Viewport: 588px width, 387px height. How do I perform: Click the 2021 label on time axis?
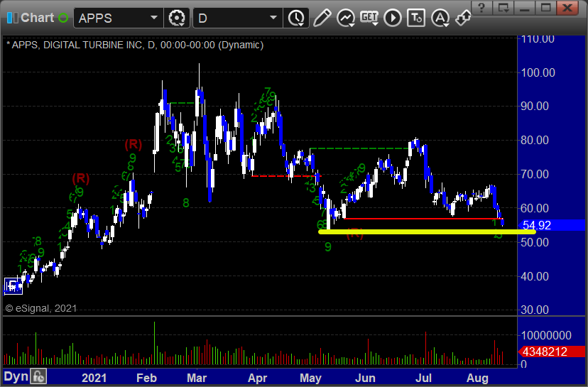click(x=94, y=378)
